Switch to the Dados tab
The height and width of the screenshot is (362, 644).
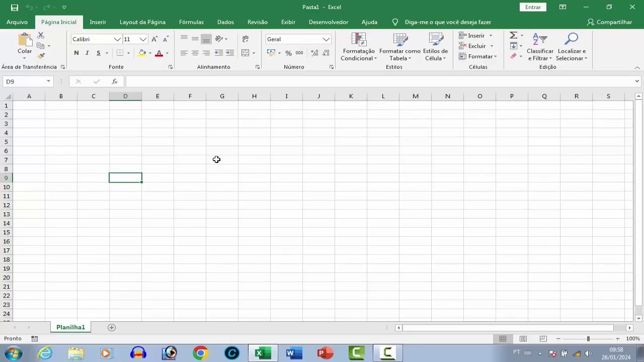pyautogui.click(x=225, y=22)
